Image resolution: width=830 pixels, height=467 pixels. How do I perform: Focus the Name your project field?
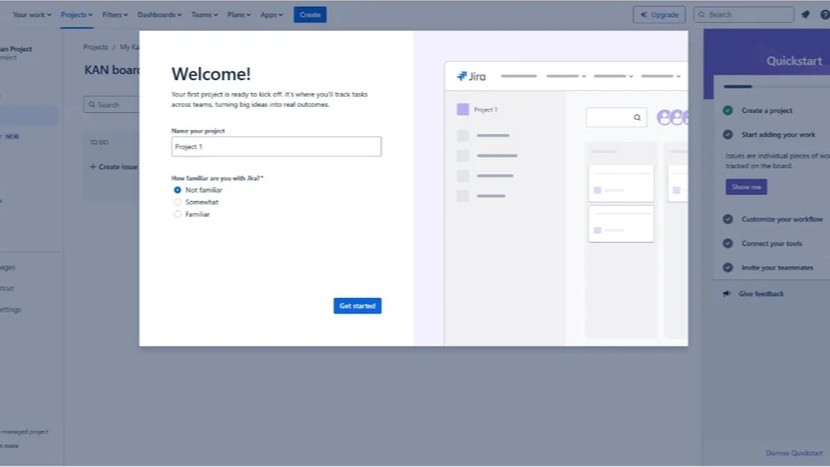[276, 147]
